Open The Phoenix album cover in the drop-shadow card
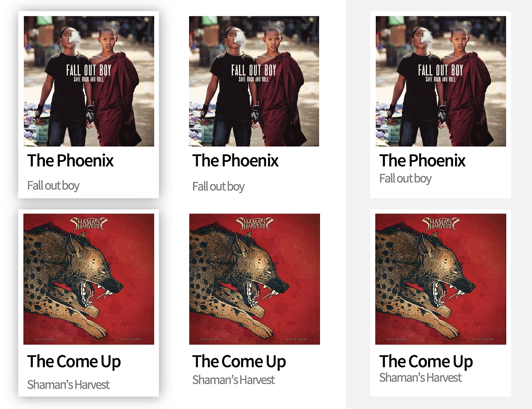The width and height of the screenshot is (532, 409). pyautogui.click(x=89, y=81)
